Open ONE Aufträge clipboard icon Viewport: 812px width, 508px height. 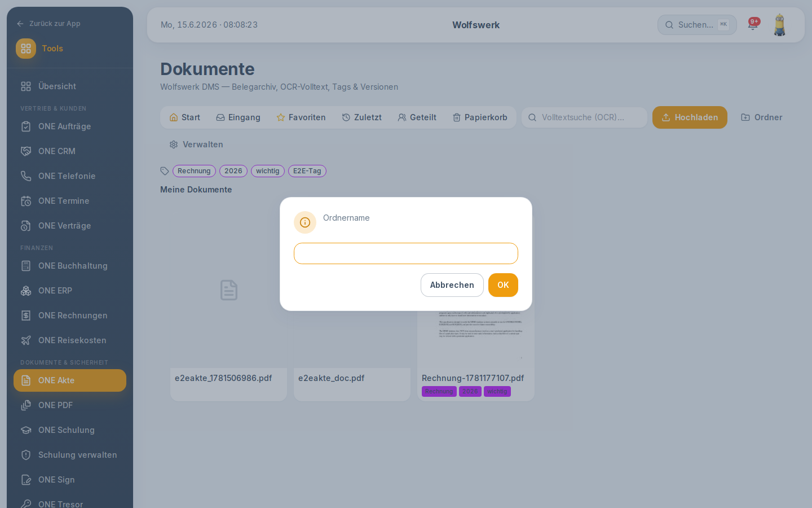26,126
